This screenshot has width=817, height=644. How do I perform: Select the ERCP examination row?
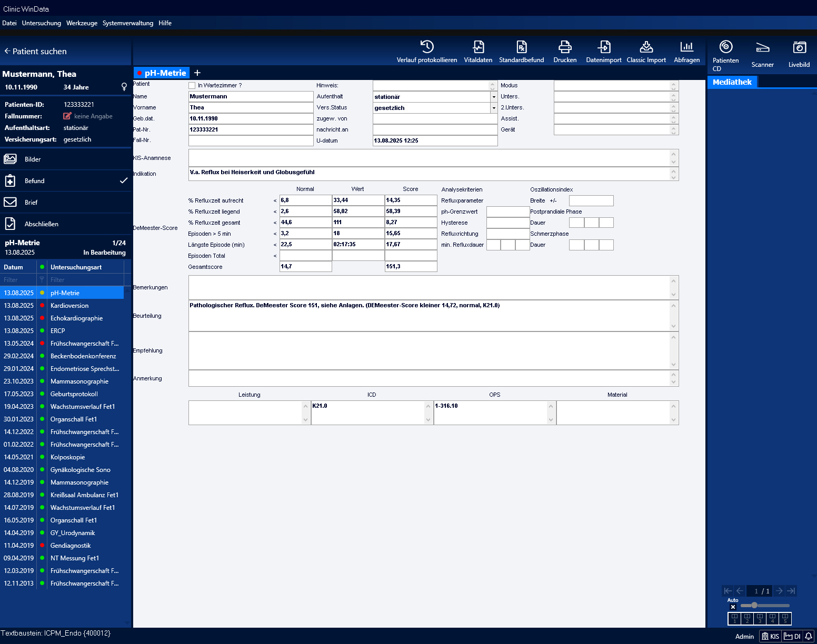click(62, 330)
